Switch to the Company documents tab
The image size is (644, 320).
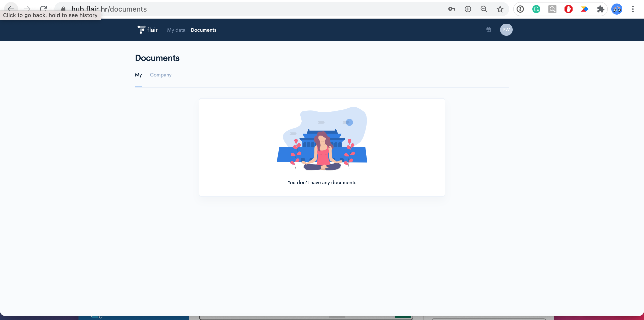coord(160,75)
